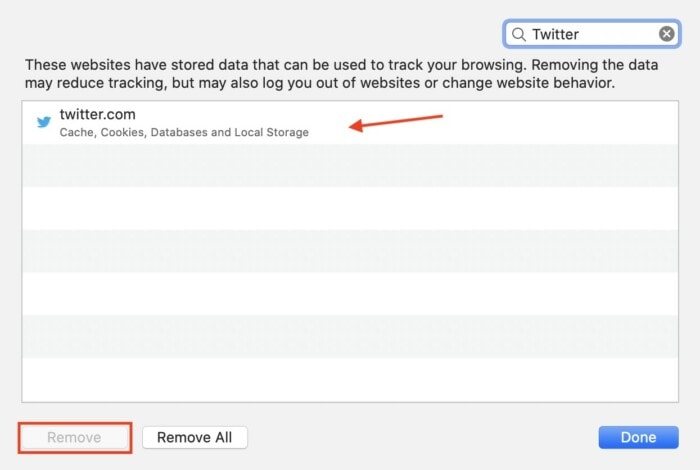700x470 pixels.
Task: Click the word Twitter inside search box
Action: 555,34
